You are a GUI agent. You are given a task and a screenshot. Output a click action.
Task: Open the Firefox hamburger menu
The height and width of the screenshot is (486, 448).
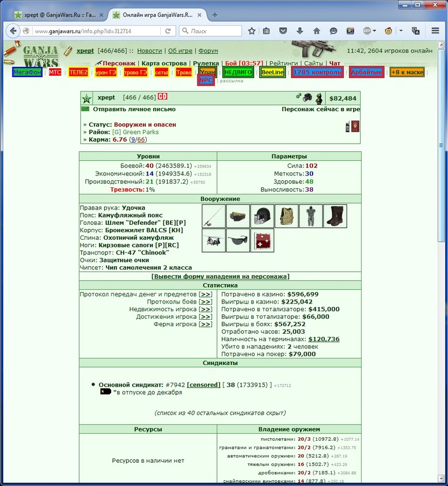[435, 31]
